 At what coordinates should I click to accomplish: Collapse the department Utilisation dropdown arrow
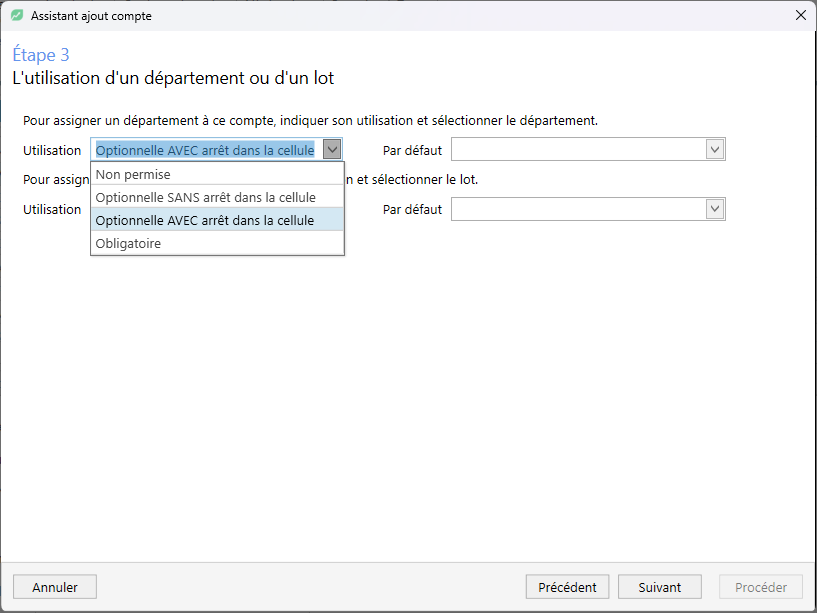pyautogui.click(x=332, y=150)
